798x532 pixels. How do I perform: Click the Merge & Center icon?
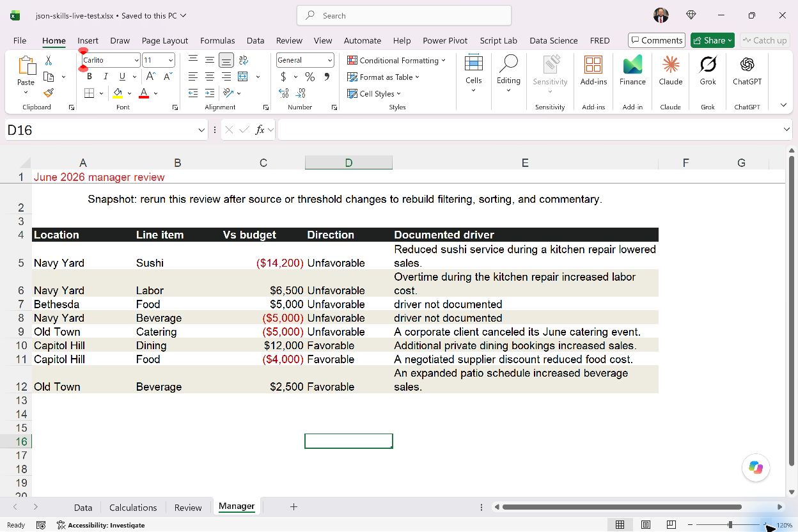pyautogui.click(x=243, y=77)
